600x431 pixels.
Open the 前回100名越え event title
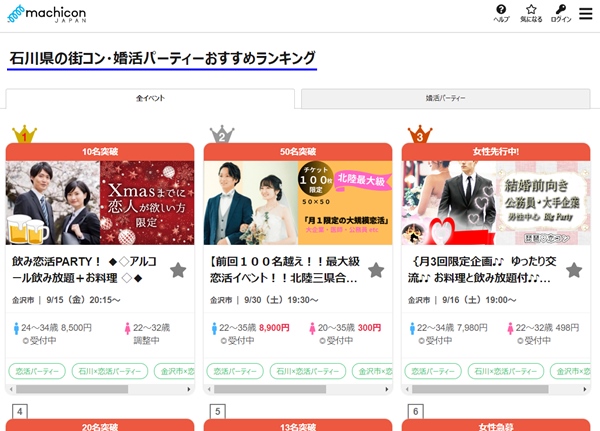pyautogui.click(x=285, y=269)
